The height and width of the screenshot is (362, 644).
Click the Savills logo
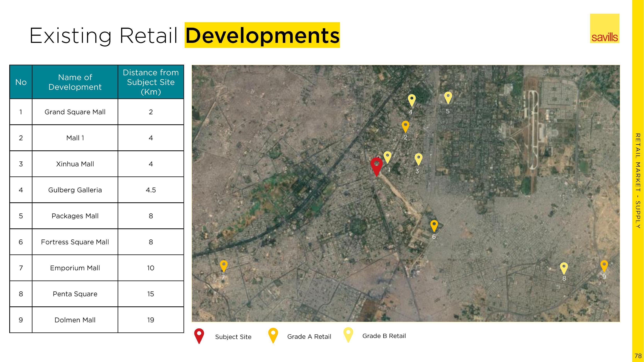coord(605,29)
